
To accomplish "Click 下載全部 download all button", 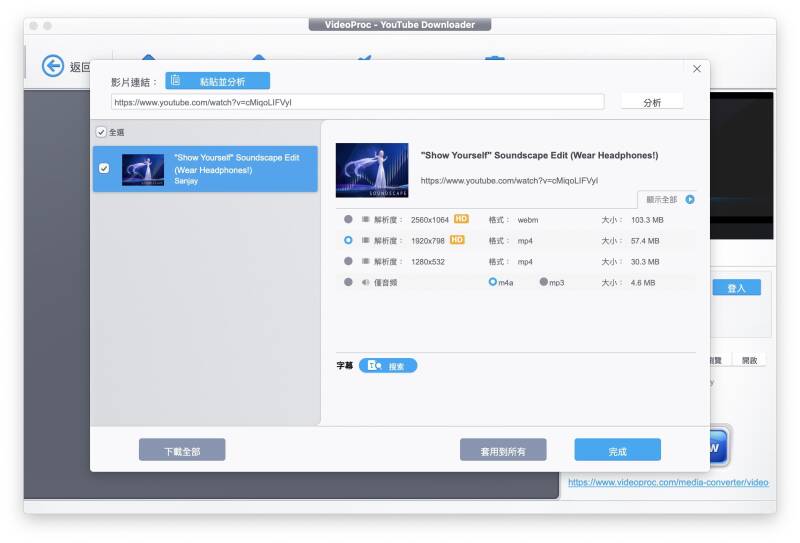I will point(182,450).
